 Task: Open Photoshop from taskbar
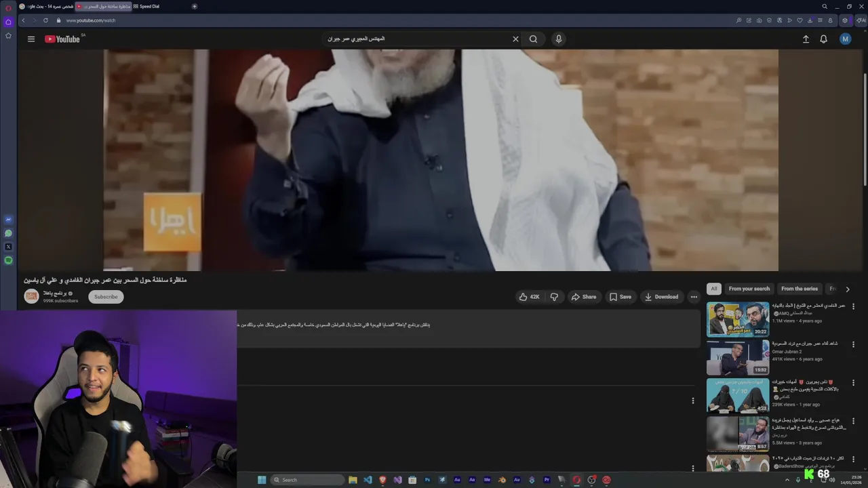pyautogui.click(x=427, y=480)
